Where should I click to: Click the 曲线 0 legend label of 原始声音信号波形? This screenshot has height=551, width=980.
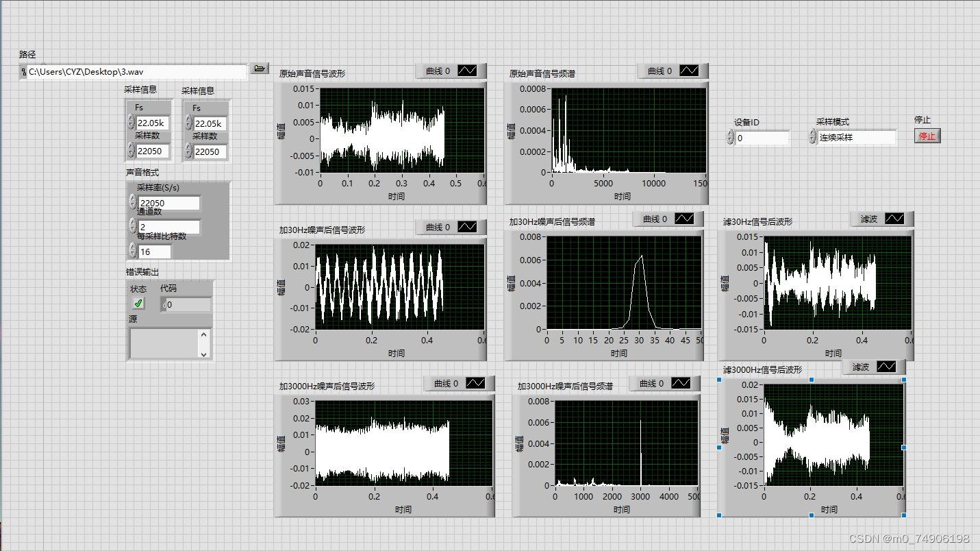pyautogui.click(x=438, y=71)
